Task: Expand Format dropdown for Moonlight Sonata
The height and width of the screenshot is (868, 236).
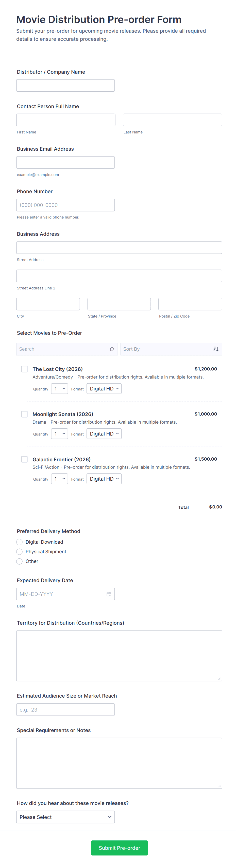Action: coord(104,434)
